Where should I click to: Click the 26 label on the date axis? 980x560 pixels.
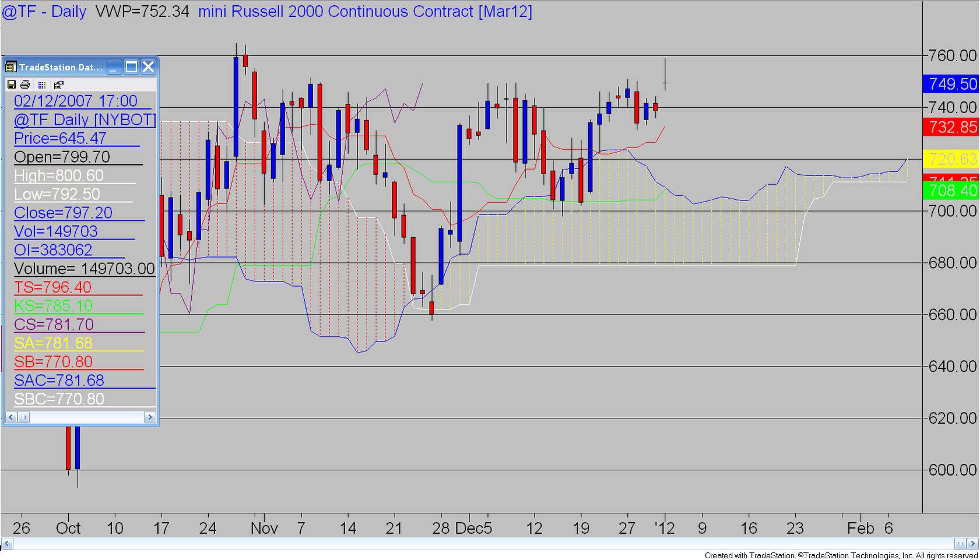point(22,529)
